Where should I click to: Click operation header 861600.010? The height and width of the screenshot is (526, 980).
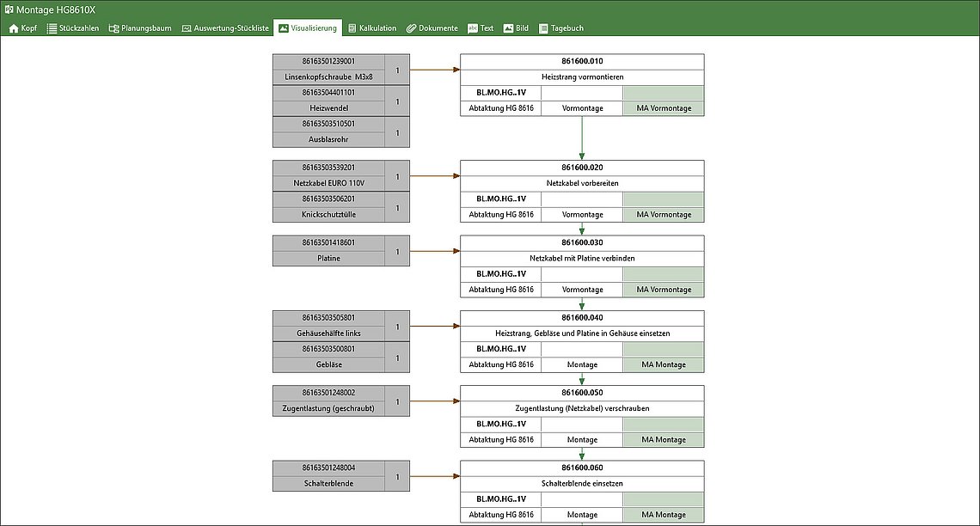point(582,62)
